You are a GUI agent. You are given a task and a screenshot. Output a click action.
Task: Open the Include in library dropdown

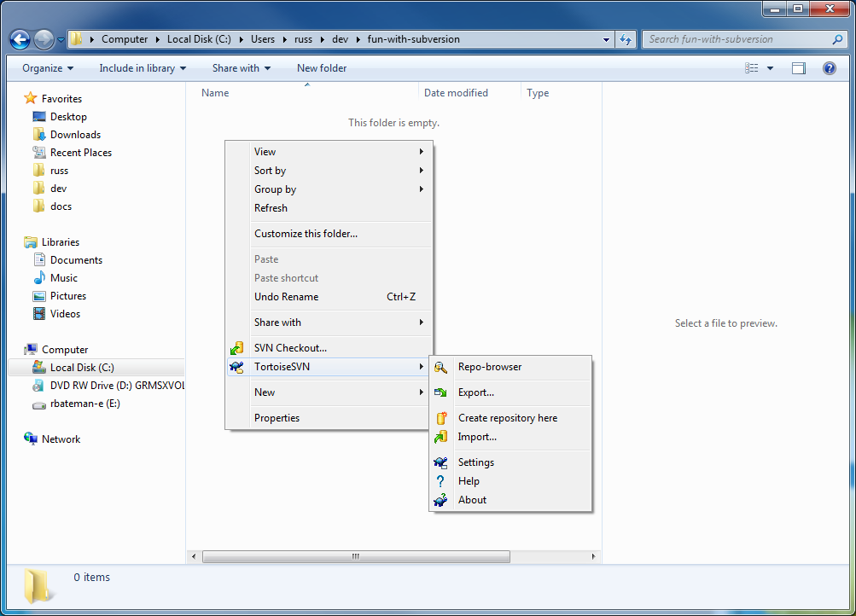(143, 68)
